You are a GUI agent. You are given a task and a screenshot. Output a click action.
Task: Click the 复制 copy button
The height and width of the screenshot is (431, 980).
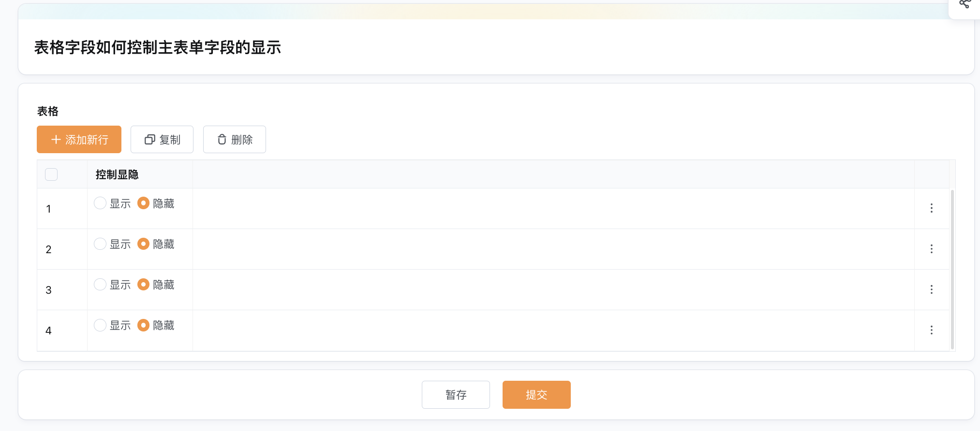click(162, 140)
